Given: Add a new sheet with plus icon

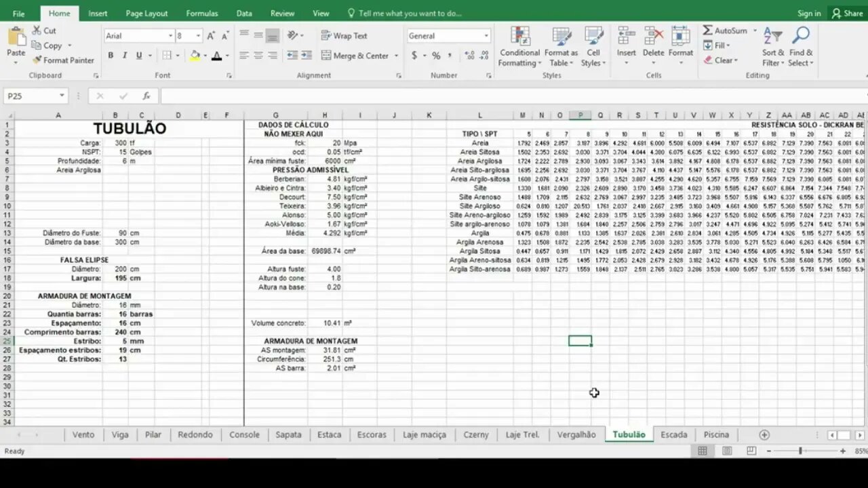Looking at the screenshot, I should [x=764, y=434].
